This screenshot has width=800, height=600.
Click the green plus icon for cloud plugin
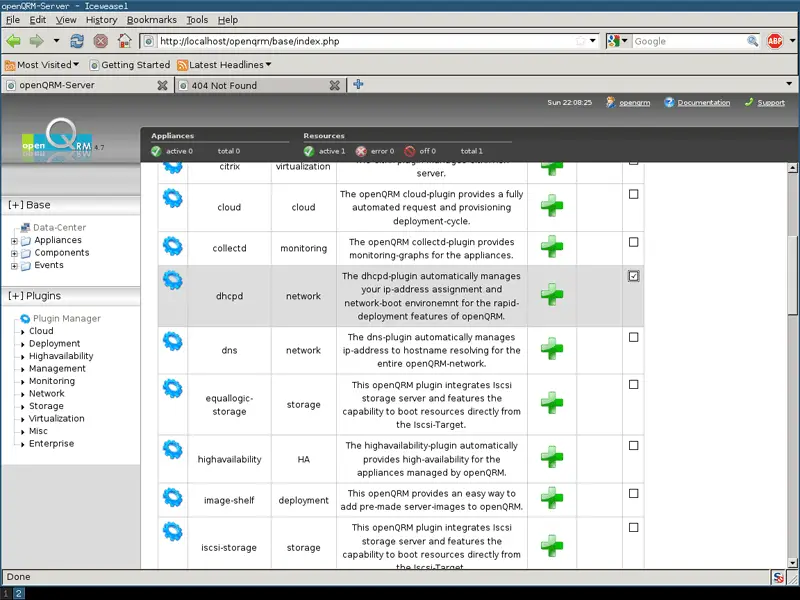pyautogui.click(x=551, y=206)
